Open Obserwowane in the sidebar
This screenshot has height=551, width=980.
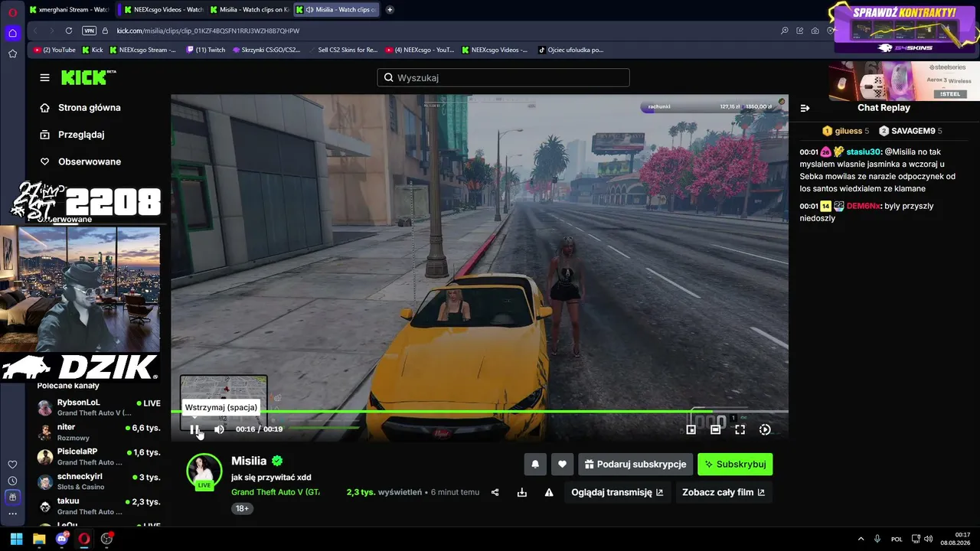point(80,161)
